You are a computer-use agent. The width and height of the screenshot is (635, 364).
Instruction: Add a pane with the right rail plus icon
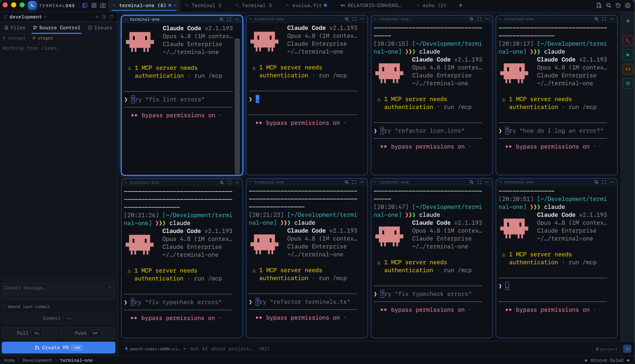tap(628, 21)
